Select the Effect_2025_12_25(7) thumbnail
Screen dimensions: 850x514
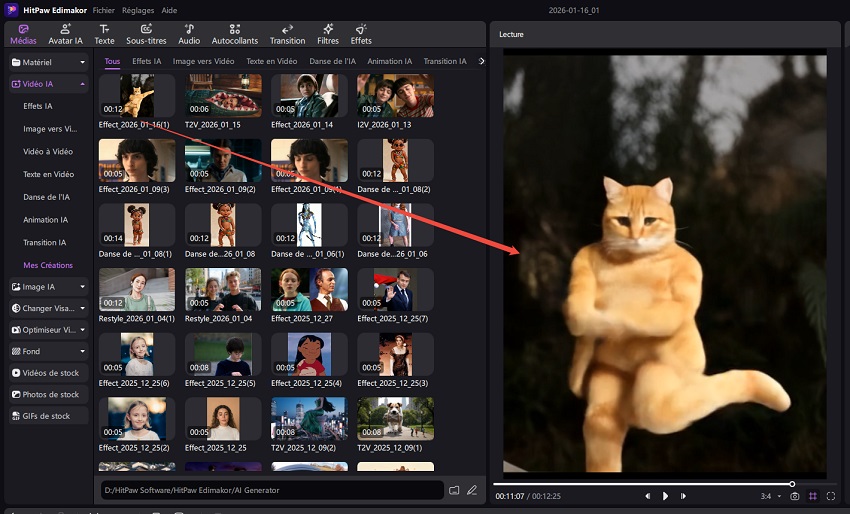coord(395,290)
